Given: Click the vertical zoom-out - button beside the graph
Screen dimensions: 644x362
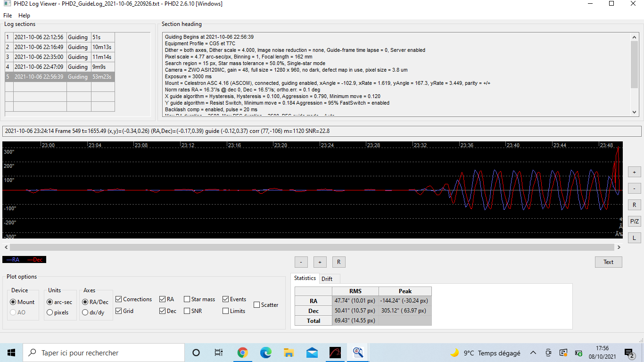Looking at the screenshot, I should tap(634, 189).
